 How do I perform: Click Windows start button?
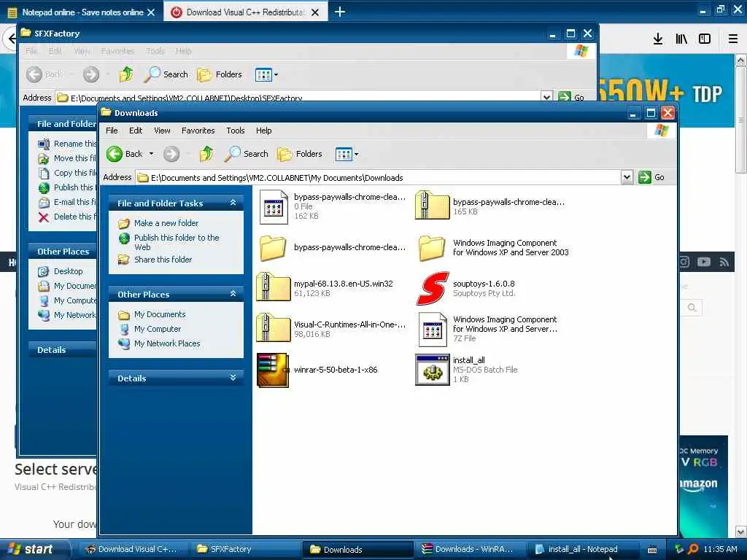[x=31, y=549]
